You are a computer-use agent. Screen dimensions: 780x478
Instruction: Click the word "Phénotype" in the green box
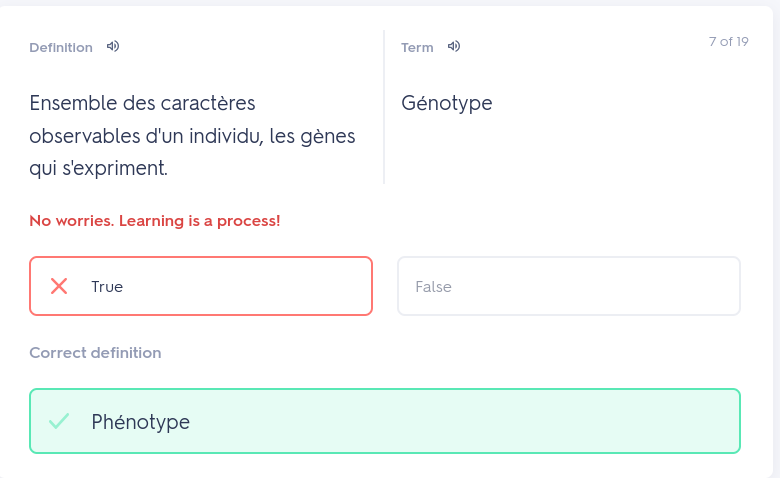pos(140,422)
